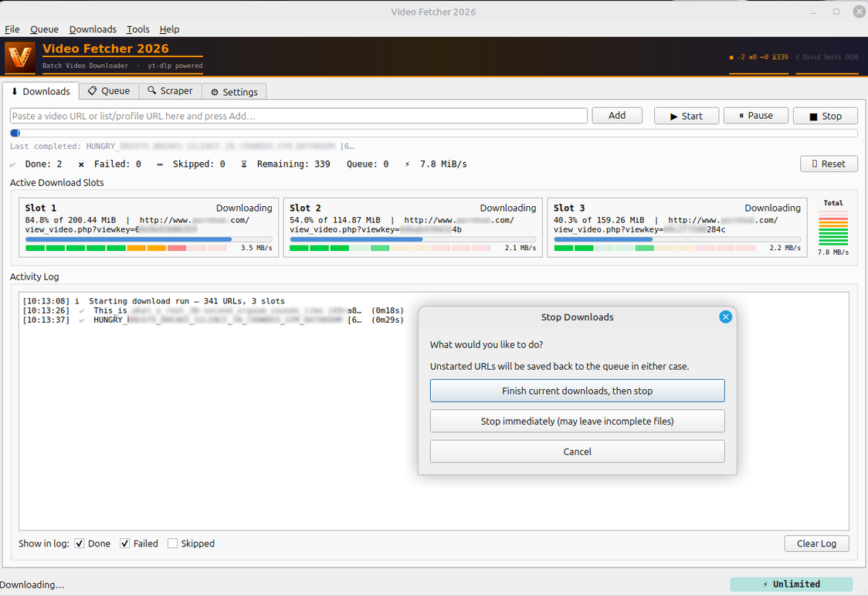The height and width of the screenshot is (596, 868).
Task: Click the Start button
Action: (x=687, y=116)
